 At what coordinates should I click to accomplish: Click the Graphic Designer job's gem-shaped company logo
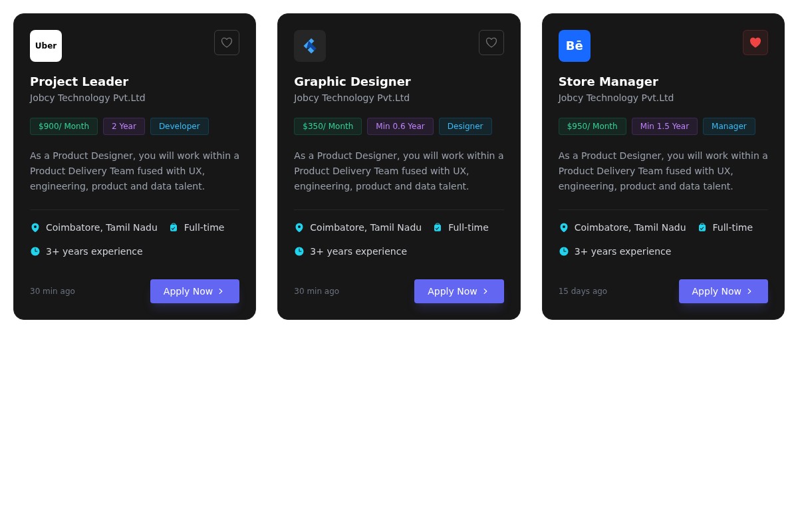pos(310,46)
